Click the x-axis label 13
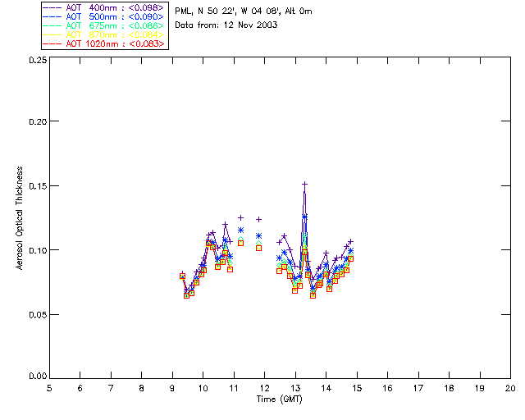Image resolution: width=525 pixels, height=420 pixels. (295, 388)
